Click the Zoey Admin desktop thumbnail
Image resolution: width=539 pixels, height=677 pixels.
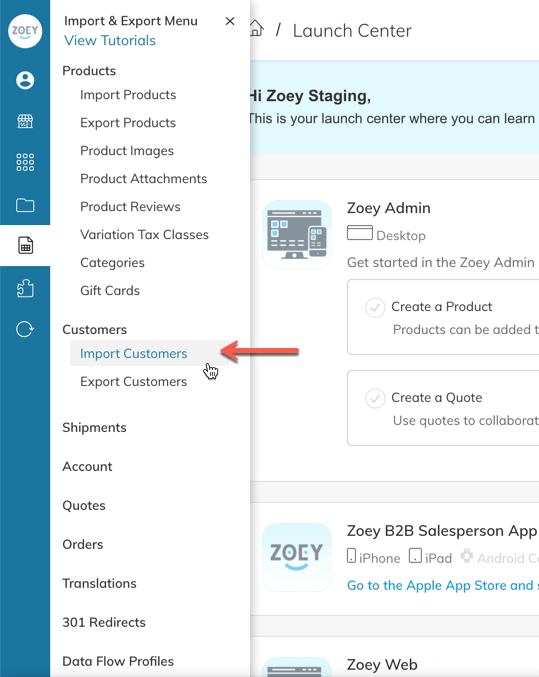[297, 234]
